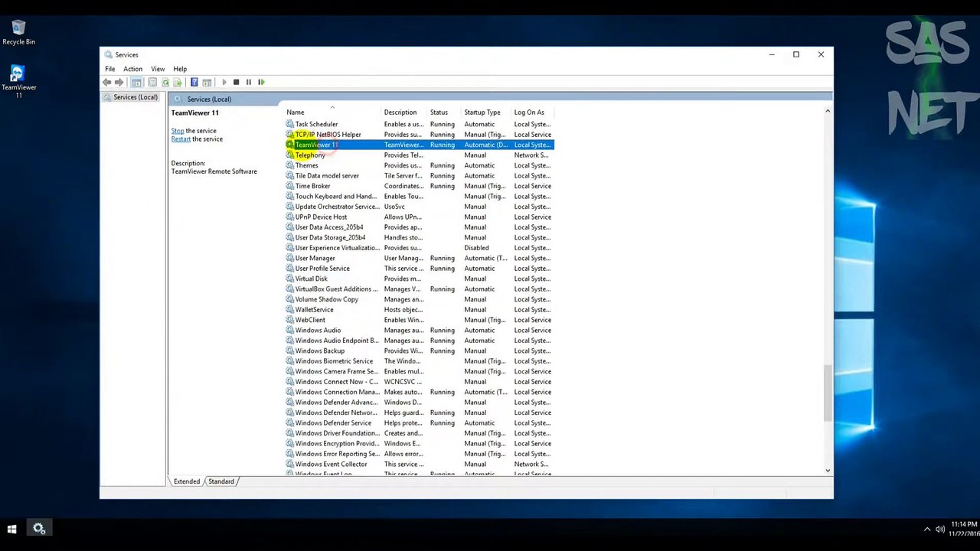
Task: Select Touch Keyboard and Hand... service
Action: click(x=336, y=197)
